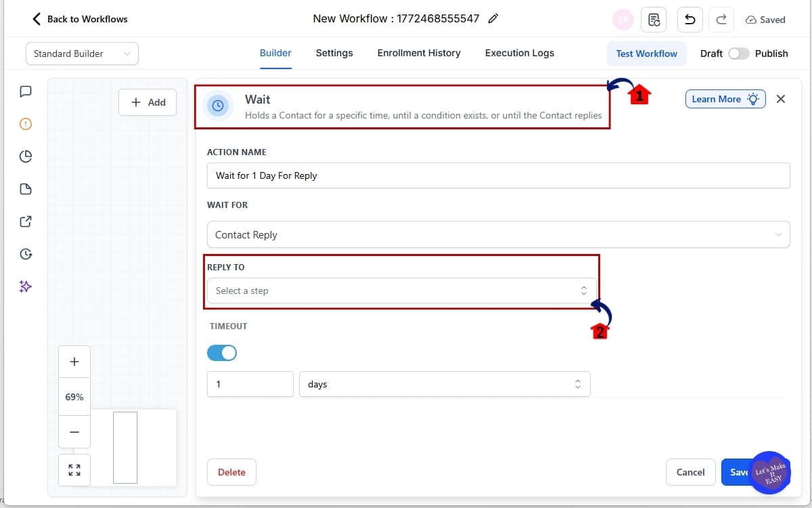Open the orange alert icon in sidebar

[x=26, y=124]
